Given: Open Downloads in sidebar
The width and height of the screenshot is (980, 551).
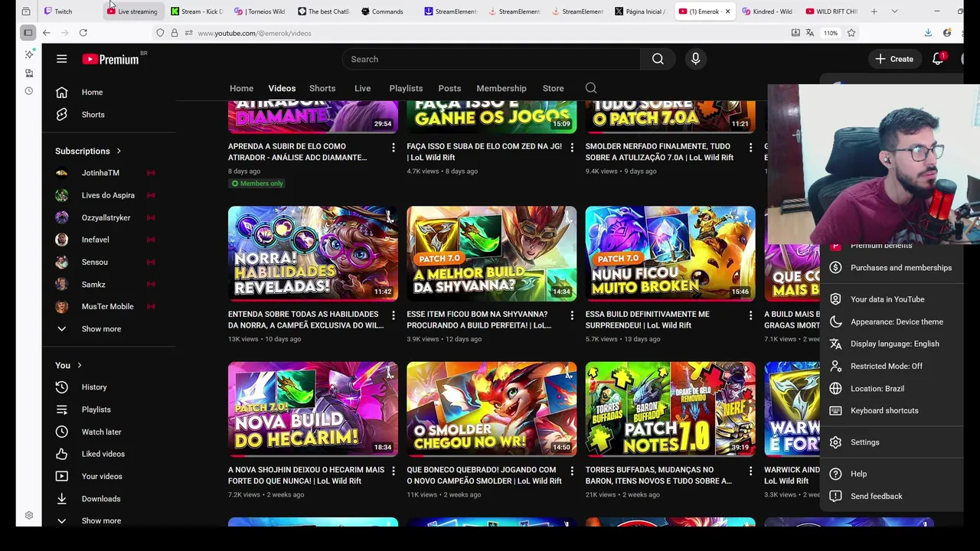Looking at the screenshot, I should [x=109, y=499].
